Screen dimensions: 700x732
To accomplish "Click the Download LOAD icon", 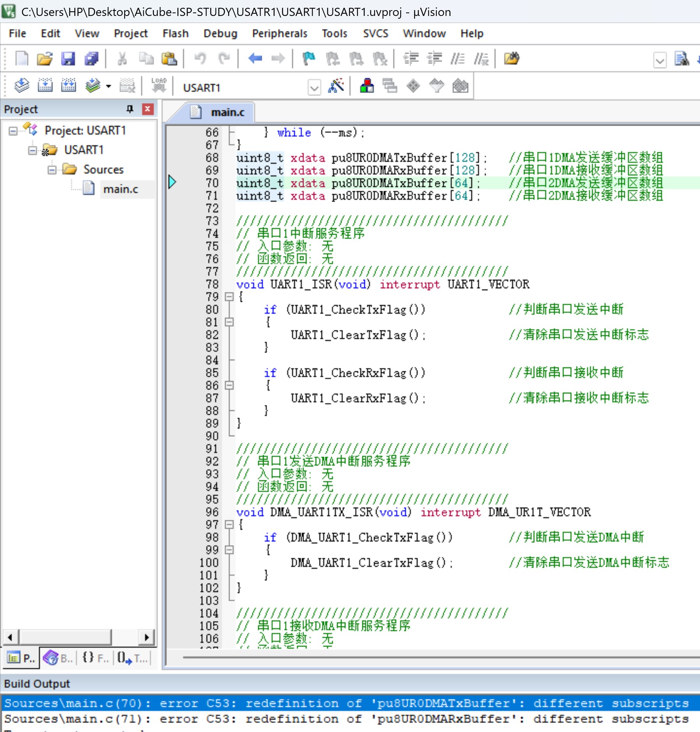I will click(x=159, y=86).
